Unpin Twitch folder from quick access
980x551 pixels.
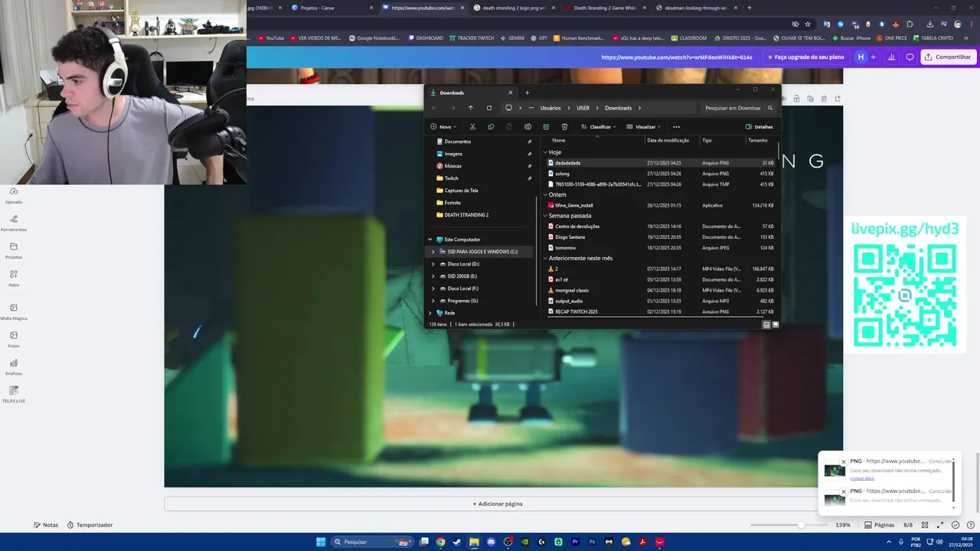(x=529, y=178)
